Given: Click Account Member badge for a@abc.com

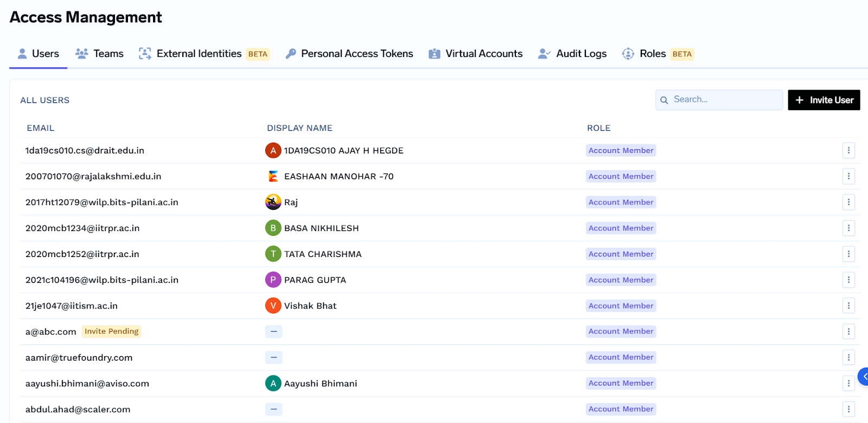Looking at the screenshot, I should pyautogui.click(x=621, y=331).
